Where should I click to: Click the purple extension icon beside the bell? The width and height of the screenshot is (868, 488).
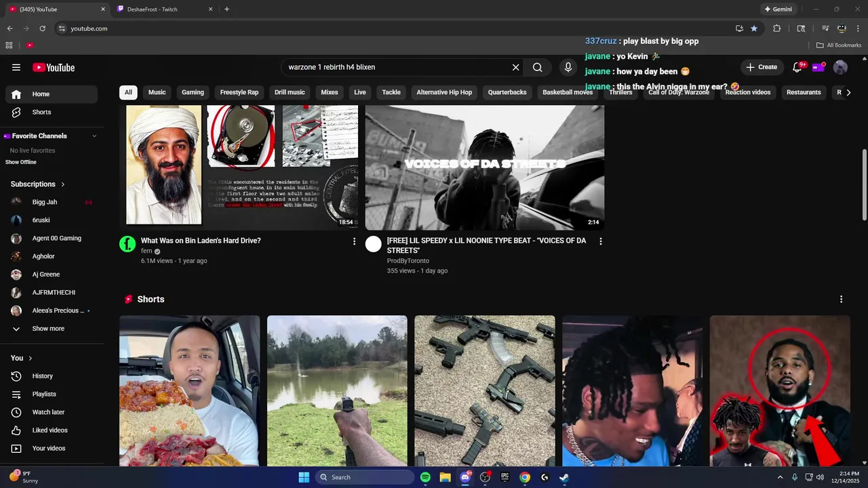pyautogui.click(x=819, y=66)
